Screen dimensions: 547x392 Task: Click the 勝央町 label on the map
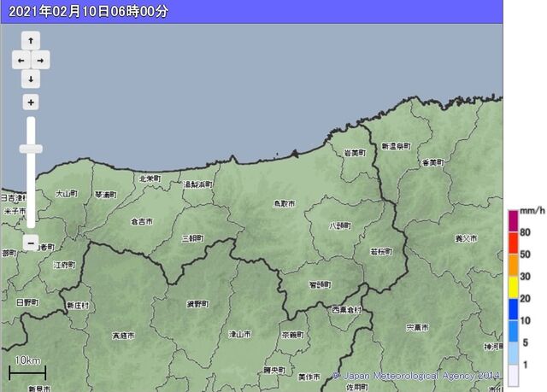[x=274, y=370]
